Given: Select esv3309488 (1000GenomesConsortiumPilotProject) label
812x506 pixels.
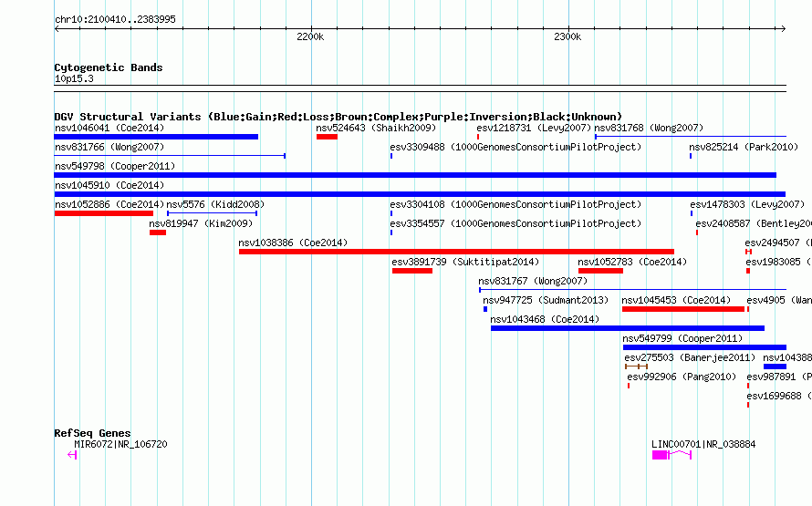Looking at the screenshot, I should (x=515, y=147).
